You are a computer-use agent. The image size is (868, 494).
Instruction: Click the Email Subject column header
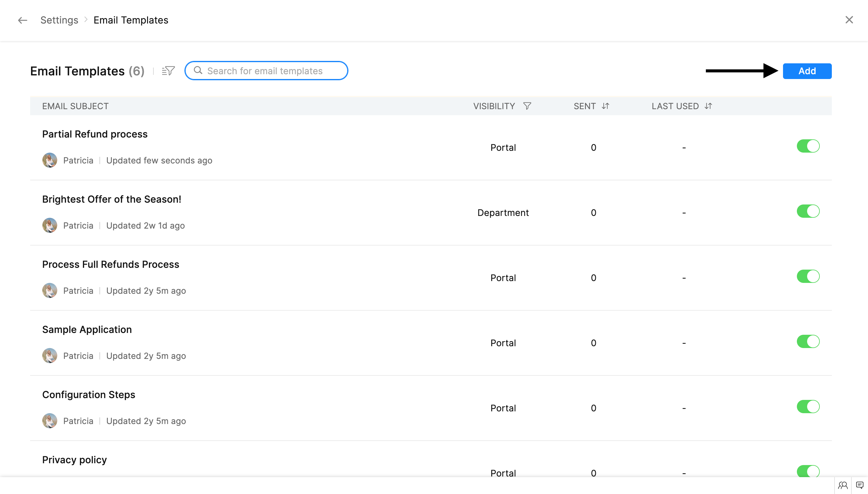point(75,106)
